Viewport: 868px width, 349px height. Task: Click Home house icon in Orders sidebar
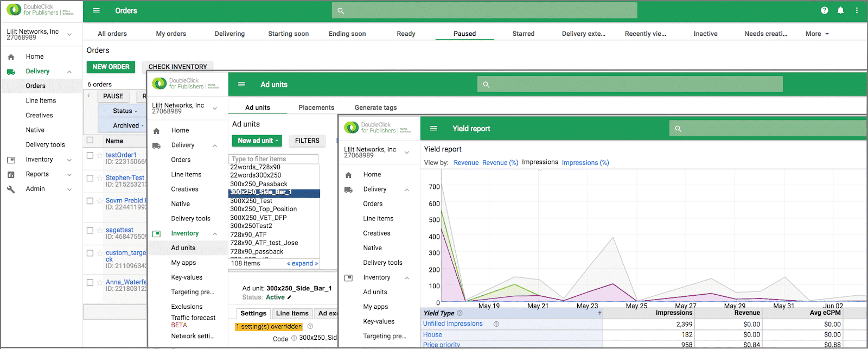pos(11,56)
